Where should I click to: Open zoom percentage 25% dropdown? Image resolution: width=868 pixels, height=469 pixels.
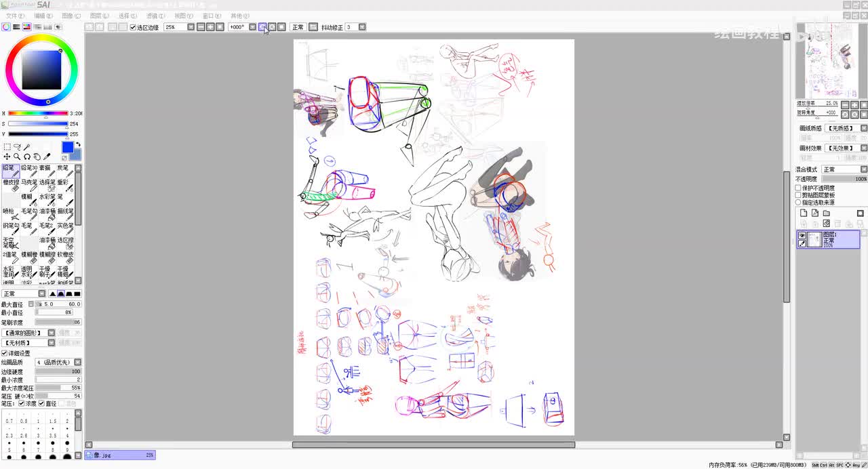pyautogui.click(x=191, y=27)
